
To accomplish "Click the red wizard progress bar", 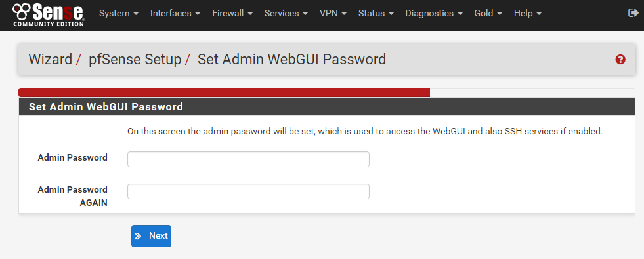I will click(225, 92).
